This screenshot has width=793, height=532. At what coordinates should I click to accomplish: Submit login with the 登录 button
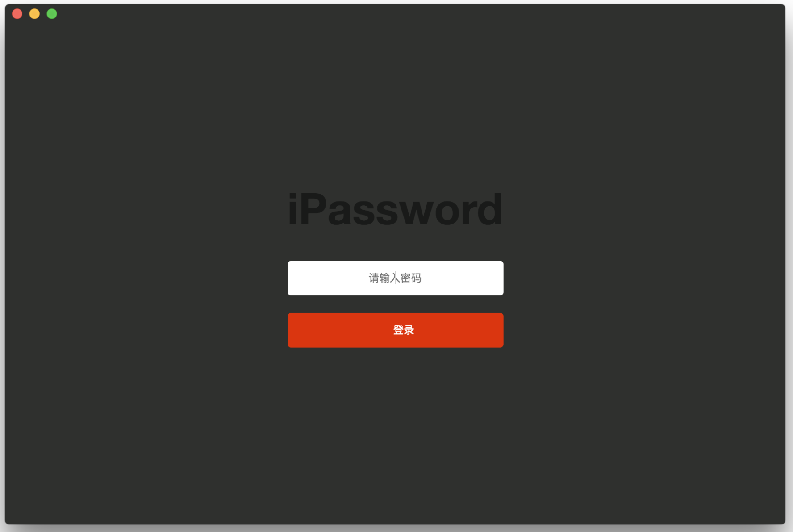click(x=395, y=330)
